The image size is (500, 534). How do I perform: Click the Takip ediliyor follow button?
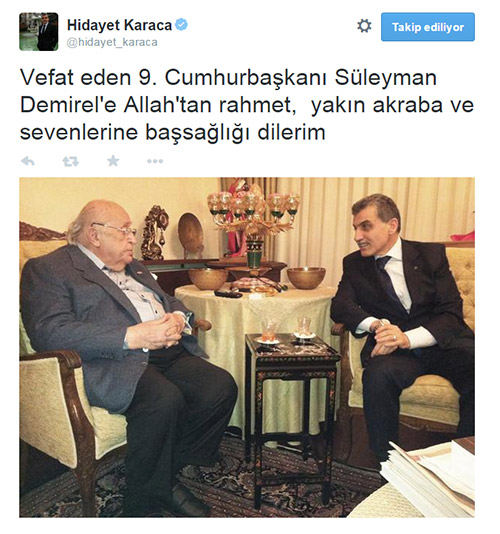(x=428, y=27)
